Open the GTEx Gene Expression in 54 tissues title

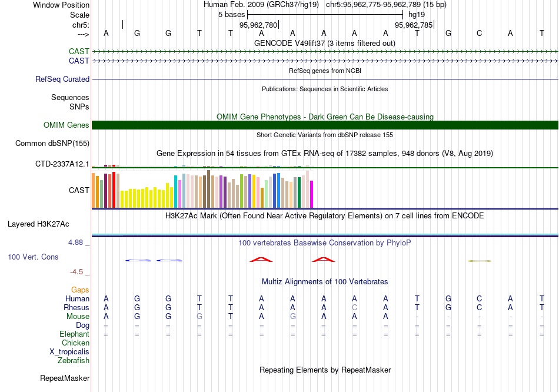(x=325, y=154)
